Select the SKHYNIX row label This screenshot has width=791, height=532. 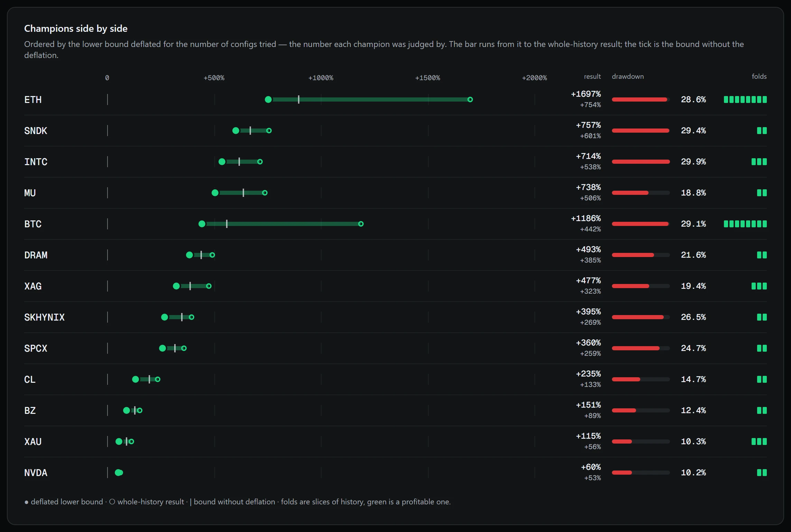click(44, 317)
